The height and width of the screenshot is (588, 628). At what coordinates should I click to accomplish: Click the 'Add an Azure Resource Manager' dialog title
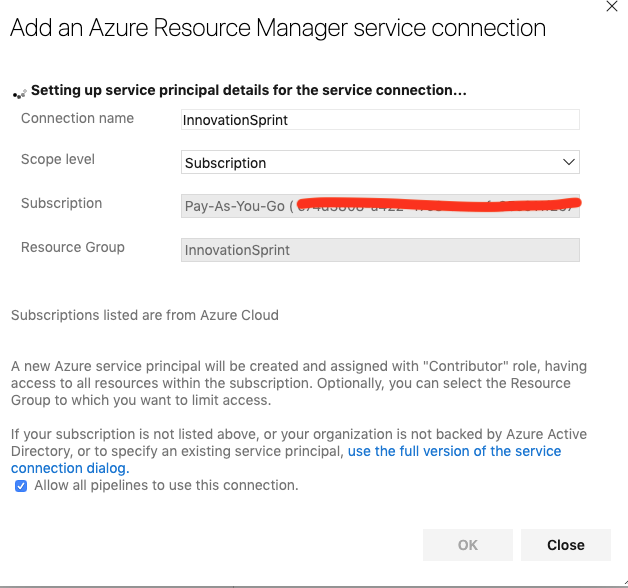click(x=278, y=28)
